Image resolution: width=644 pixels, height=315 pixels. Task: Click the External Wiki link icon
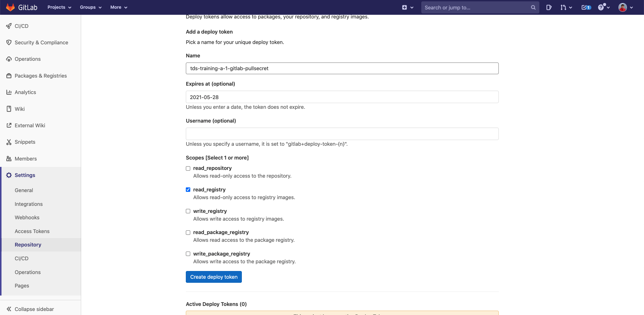tap(9, 125)
